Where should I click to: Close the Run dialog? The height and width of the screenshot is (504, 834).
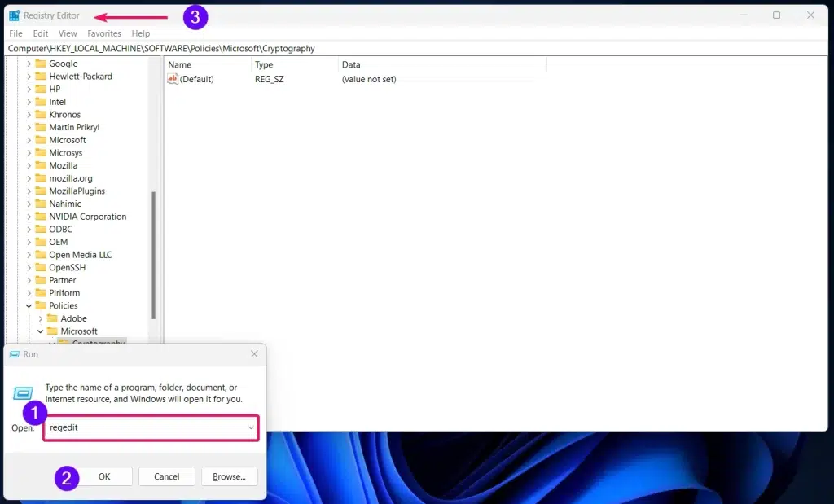pyautogui.click(x=254, y=354)
